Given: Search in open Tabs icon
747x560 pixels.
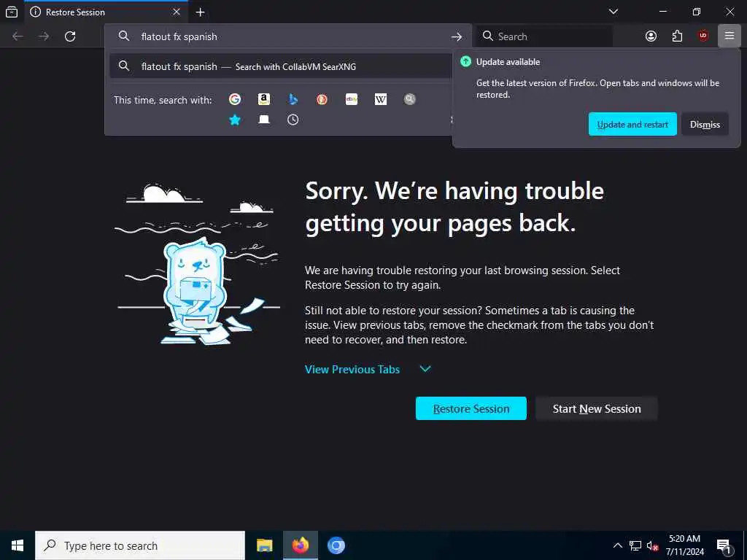Looking at the screenshot, I should (264, 120).
